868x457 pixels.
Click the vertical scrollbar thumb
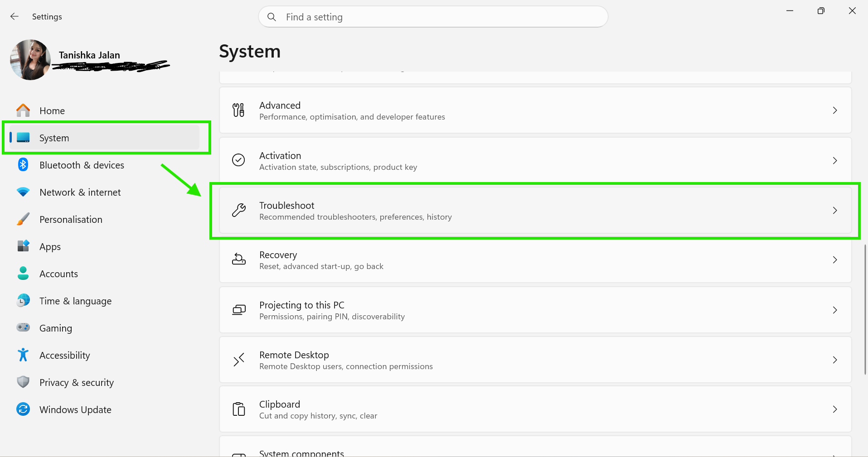click(x=865, y=309)
